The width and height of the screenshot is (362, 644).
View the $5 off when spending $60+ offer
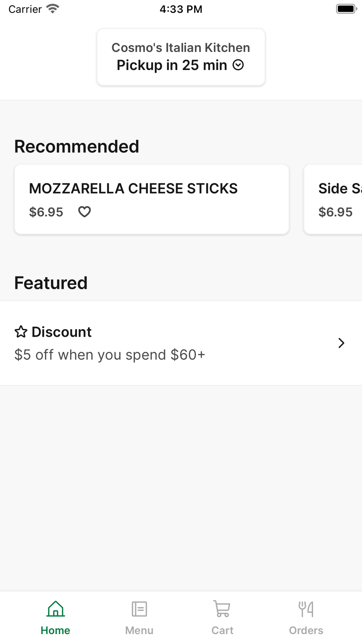coord(110,355)
